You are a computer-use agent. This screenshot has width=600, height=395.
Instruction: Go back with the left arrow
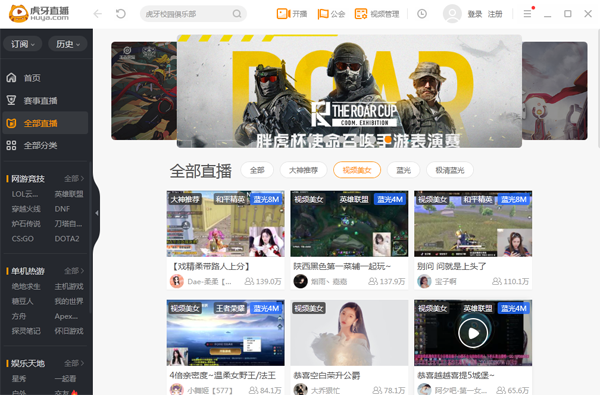pyautogui.click(x=98, y=14)
